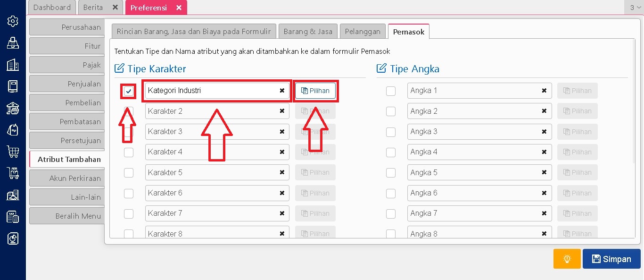
Task: Tick the Angka 1 checkbox
Action: tap(390, 91)
